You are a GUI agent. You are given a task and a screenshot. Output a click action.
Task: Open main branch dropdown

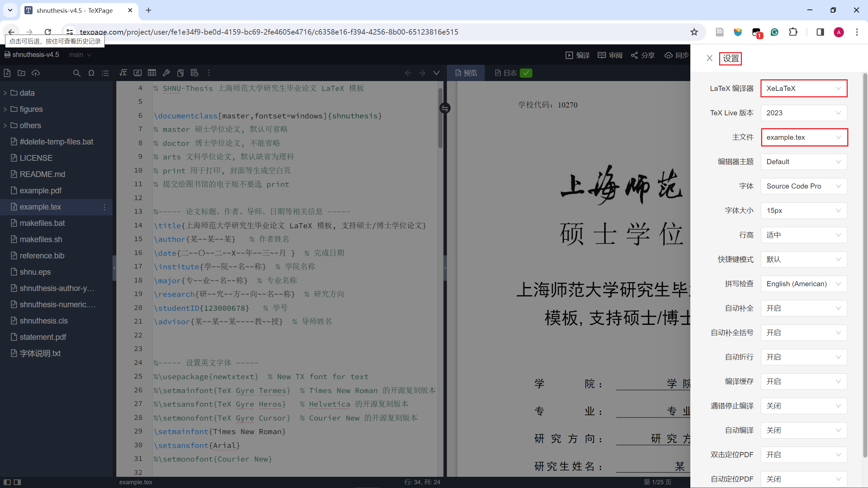point(80,55)
